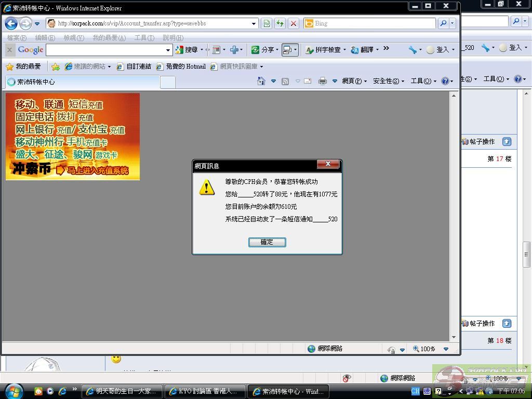Screen dimensions: 532x399
Task: Open the 工具(T) menu in menu bar
Action: (x=144, y=38)
